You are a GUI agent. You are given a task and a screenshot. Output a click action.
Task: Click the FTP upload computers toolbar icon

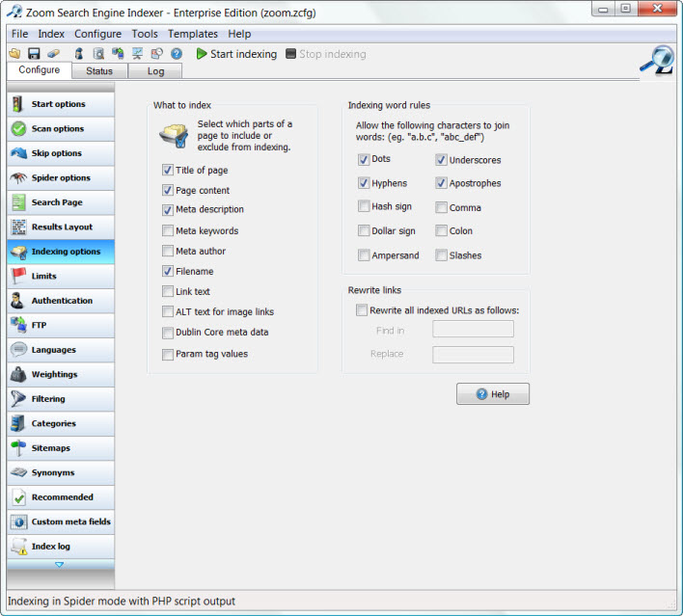118,54
